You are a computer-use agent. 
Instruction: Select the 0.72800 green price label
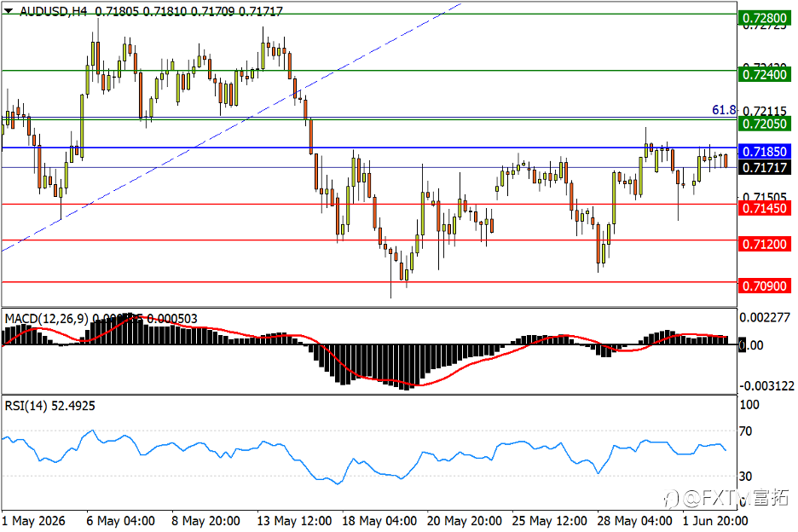(764, 18)
